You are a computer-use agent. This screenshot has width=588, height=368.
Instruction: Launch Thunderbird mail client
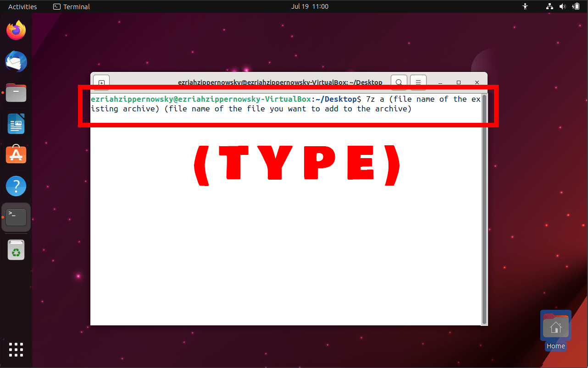pos(16,61)
